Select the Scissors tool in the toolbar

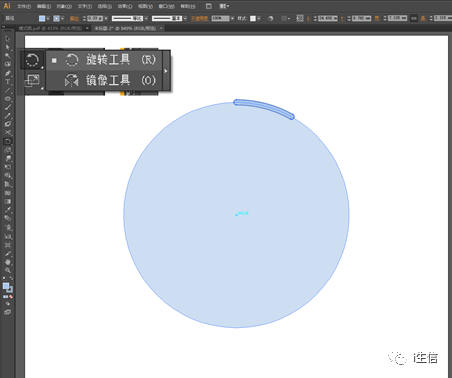pyautogui.click(x=8, y=133)
